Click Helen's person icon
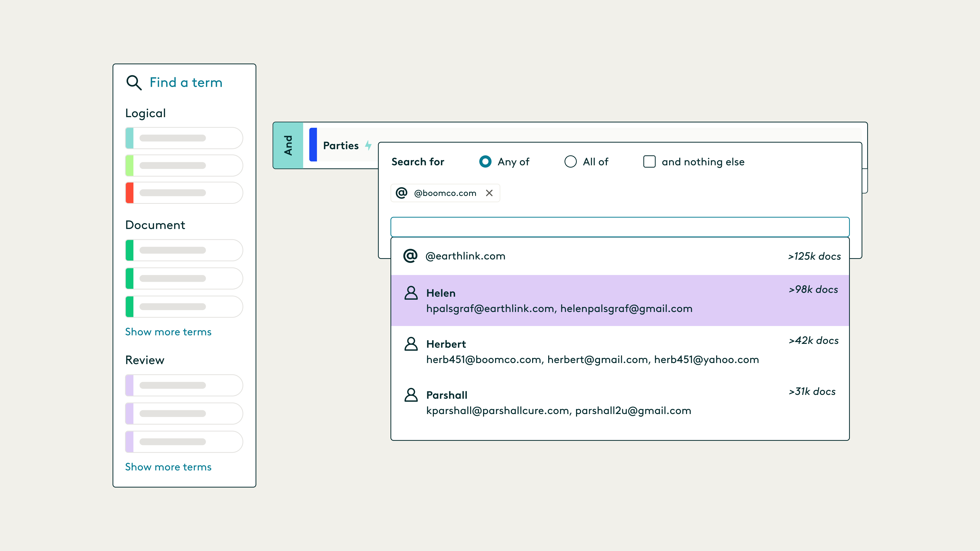This screenshot has height=551, width=980. point(411,293)
